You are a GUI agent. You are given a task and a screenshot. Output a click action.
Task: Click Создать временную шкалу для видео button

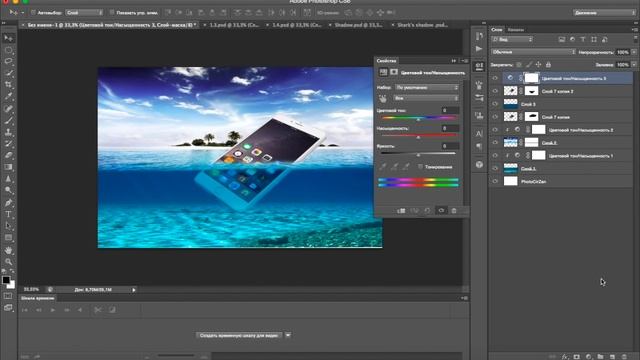(x=239, y=335)
